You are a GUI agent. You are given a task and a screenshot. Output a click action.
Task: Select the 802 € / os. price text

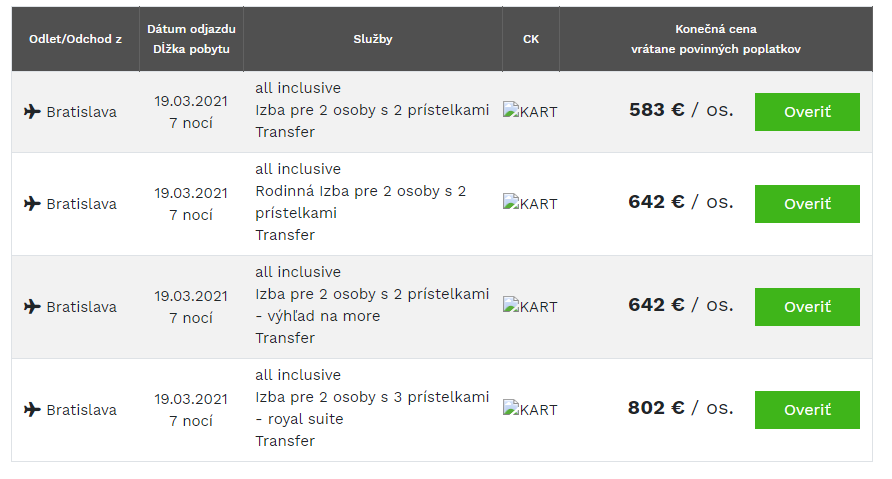click(680, 408)
